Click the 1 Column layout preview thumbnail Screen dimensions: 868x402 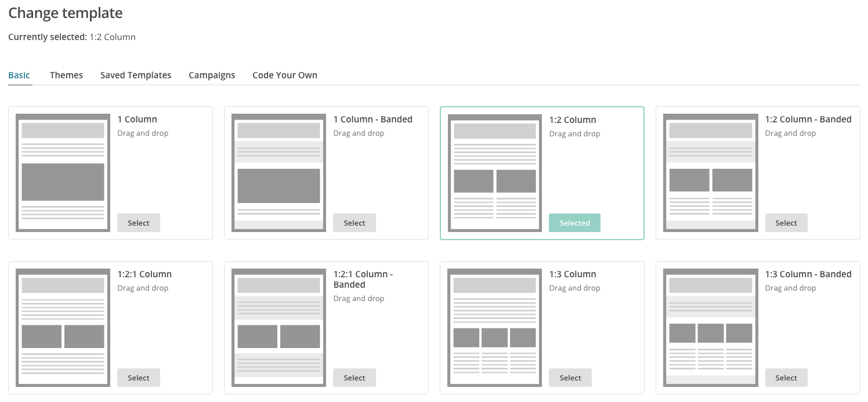63,173
